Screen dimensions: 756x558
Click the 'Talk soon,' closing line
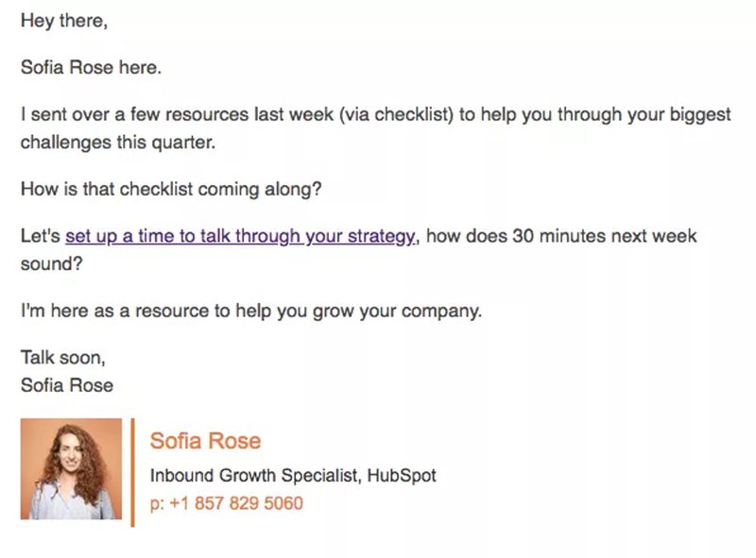[x=63, y=360]
